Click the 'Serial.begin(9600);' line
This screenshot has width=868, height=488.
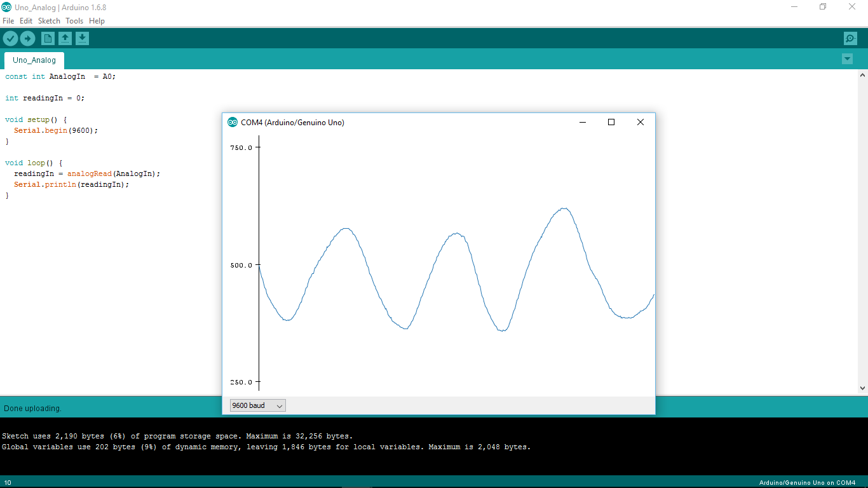tap(56, 130)
